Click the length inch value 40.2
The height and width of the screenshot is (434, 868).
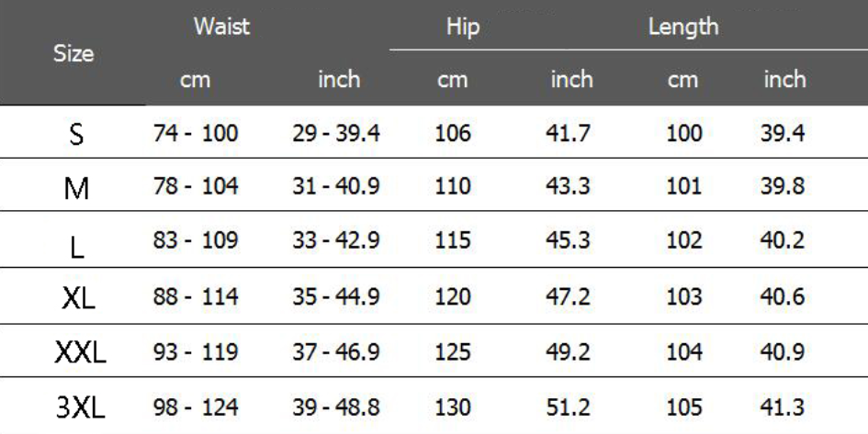[783, 241]
